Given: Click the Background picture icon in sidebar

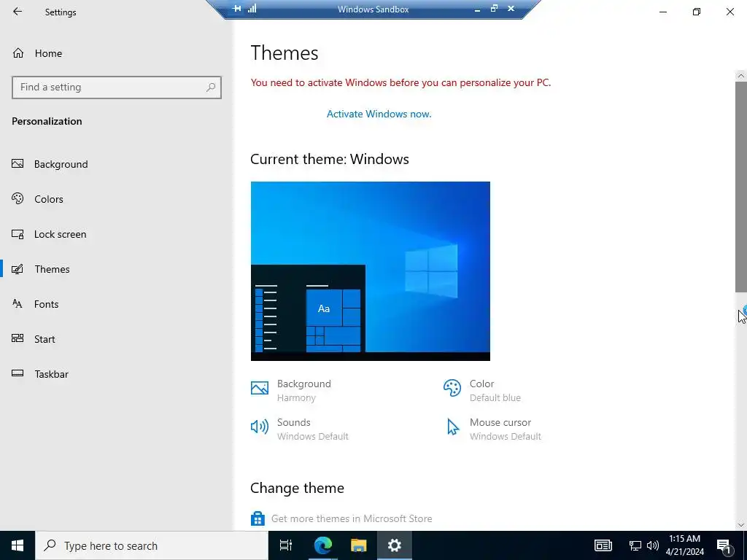Looking at the screenshot, I should (x=18, y=164).
